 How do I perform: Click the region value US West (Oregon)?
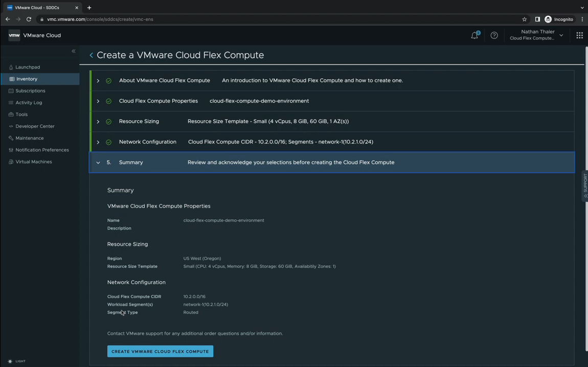pyautogui.click(x=202, y=258)
